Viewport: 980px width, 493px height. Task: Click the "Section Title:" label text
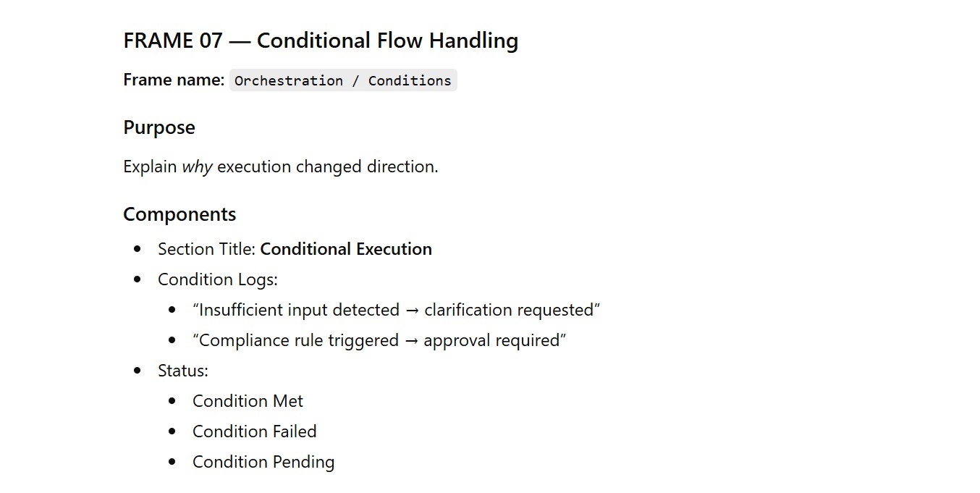207,249
